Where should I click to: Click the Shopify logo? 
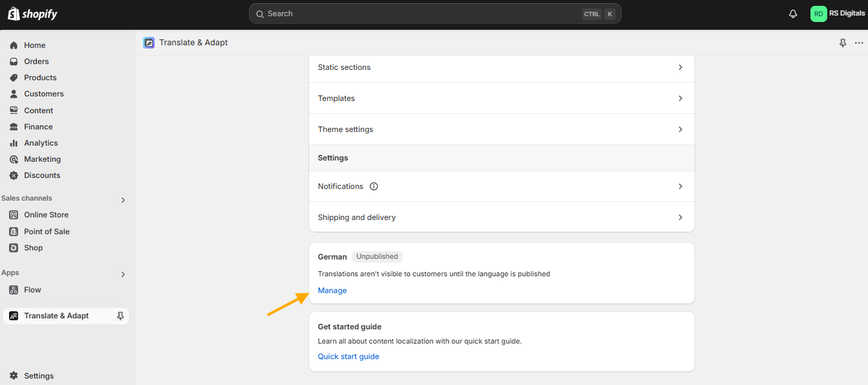pos(32,14)
